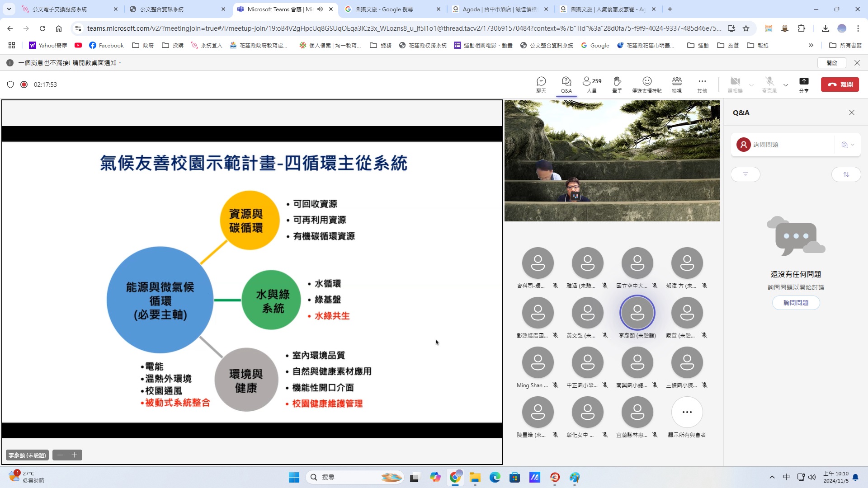Toggle the camera on
Viewport: 868px width, 488px height.
(x=735, y=84)
